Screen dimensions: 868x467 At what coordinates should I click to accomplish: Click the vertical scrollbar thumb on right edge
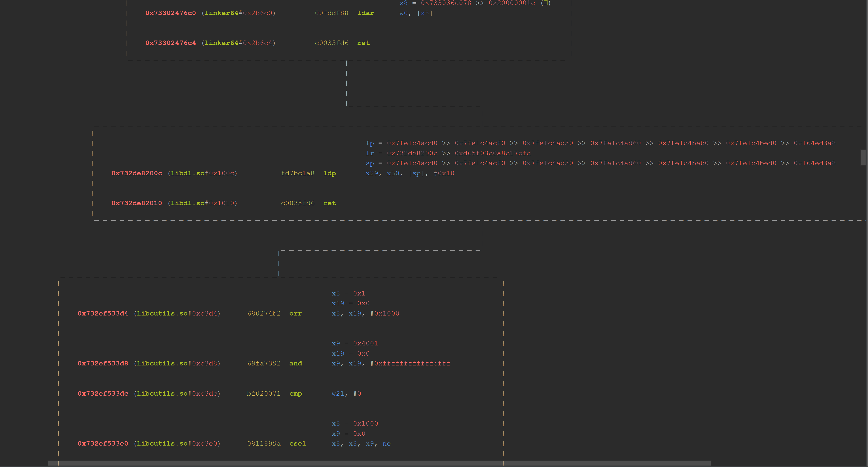863,157
